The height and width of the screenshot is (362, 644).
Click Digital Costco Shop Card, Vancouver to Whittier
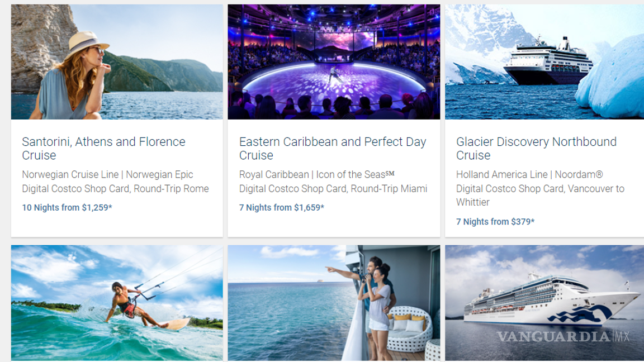coord(540,195)
